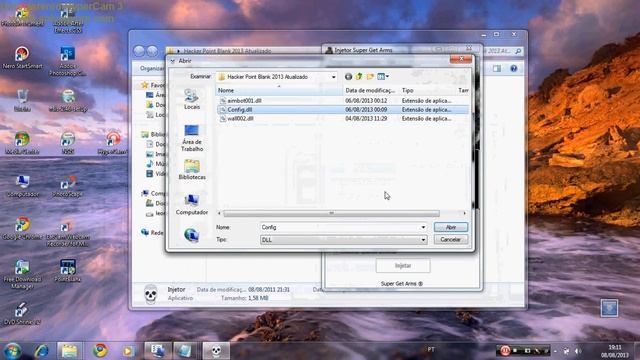Click the up one level folder icon
This screenshot has width=640, height=360.
(x=359, y=76)
